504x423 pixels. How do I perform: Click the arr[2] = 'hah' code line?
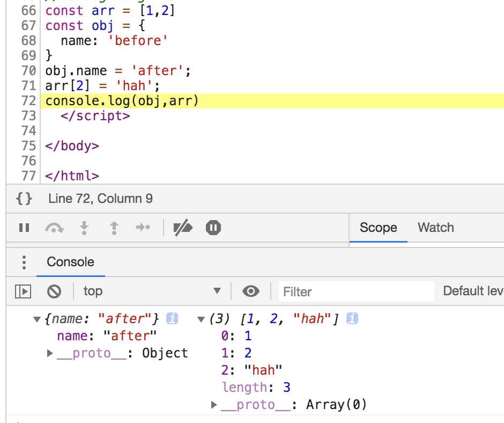pos(102,86)
